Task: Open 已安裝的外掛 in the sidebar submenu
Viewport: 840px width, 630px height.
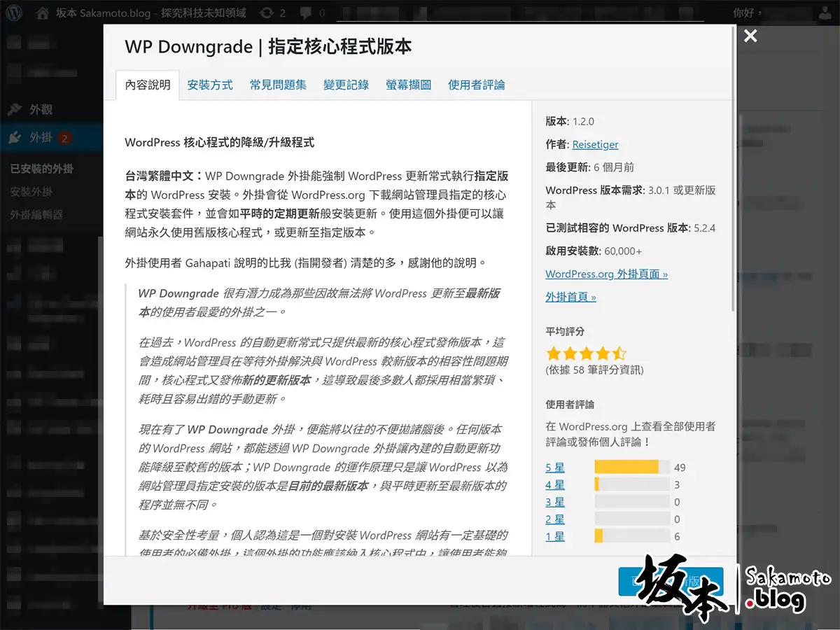Action: [x=41, y=169]
